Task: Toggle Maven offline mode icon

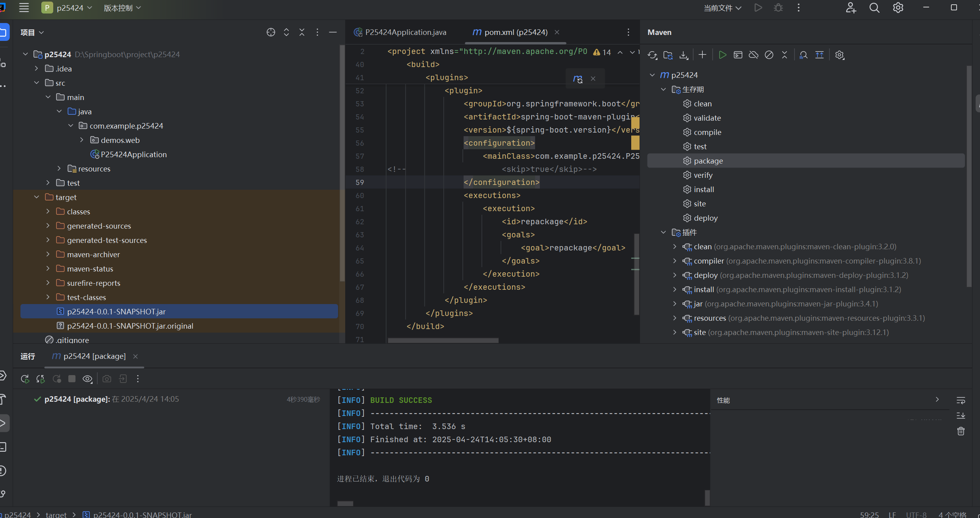Action: pos(754,55)
